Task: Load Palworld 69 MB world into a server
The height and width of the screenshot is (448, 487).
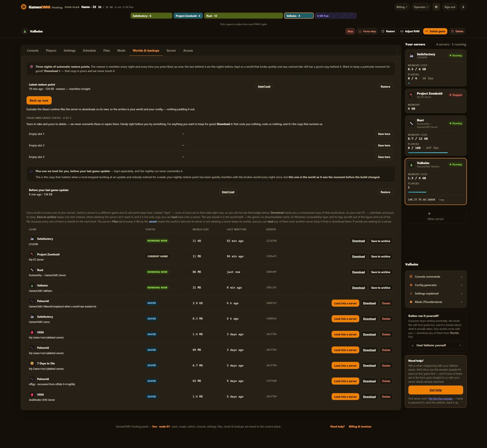Action: point(345,350)
